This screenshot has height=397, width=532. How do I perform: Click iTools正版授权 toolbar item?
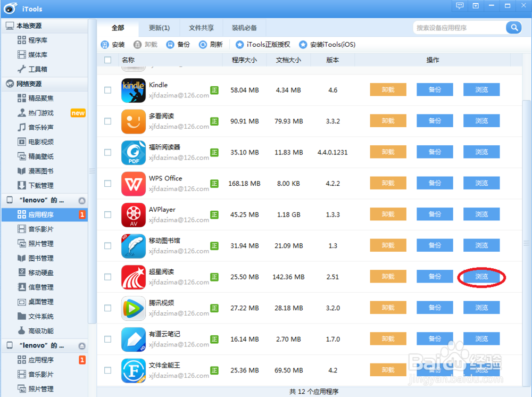[263, 45]
